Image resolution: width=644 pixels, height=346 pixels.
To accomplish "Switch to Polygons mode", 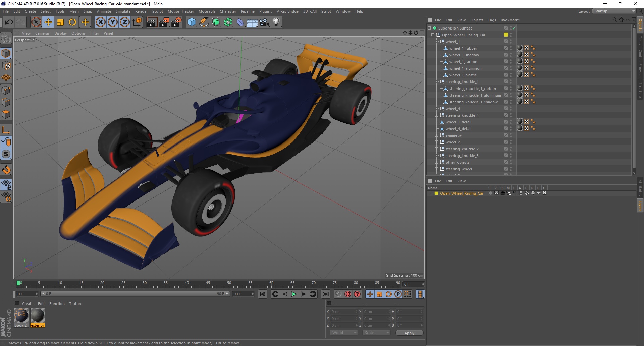I will tap(6, 114).
